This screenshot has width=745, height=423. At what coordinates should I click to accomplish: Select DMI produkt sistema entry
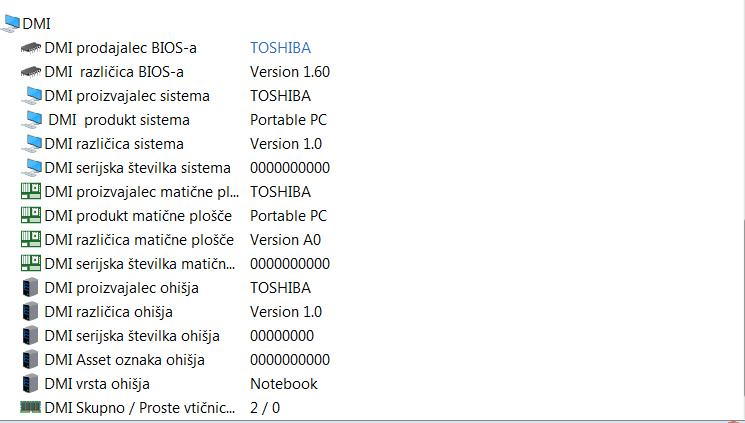pyautogui.click(x=176, y=120)
